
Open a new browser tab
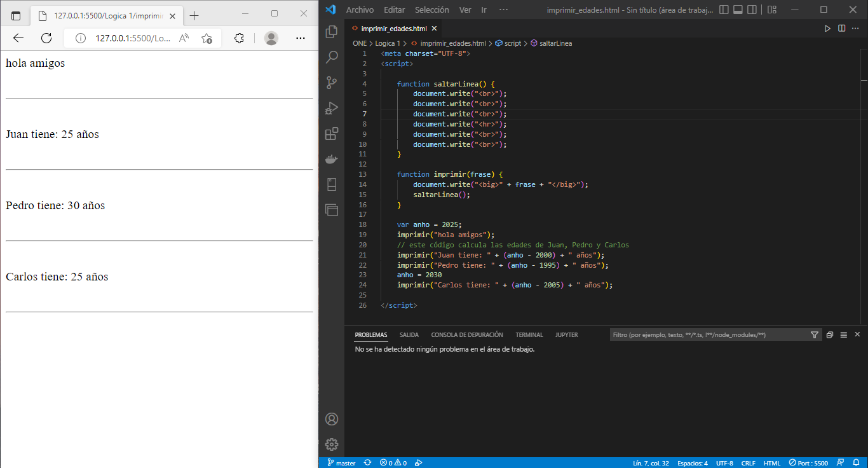(x=194, y=15)
